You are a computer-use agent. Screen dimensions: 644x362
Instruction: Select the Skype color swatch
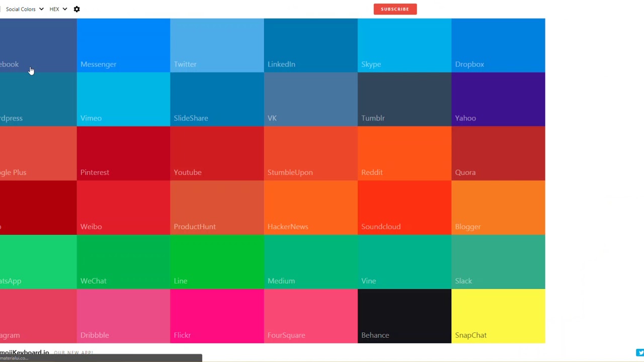tap(405, 45)
